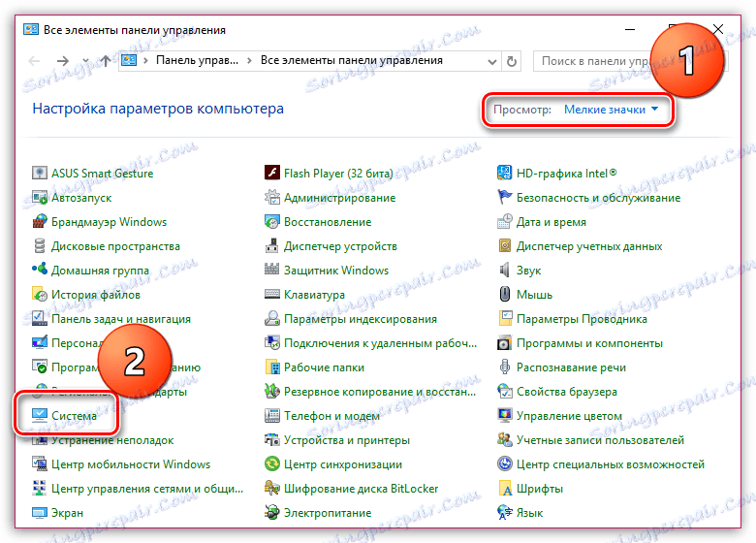The width and height of the screenshot is (756, 543).
Task: Open the Панель задач и навигация link
Action: point(121,319)
